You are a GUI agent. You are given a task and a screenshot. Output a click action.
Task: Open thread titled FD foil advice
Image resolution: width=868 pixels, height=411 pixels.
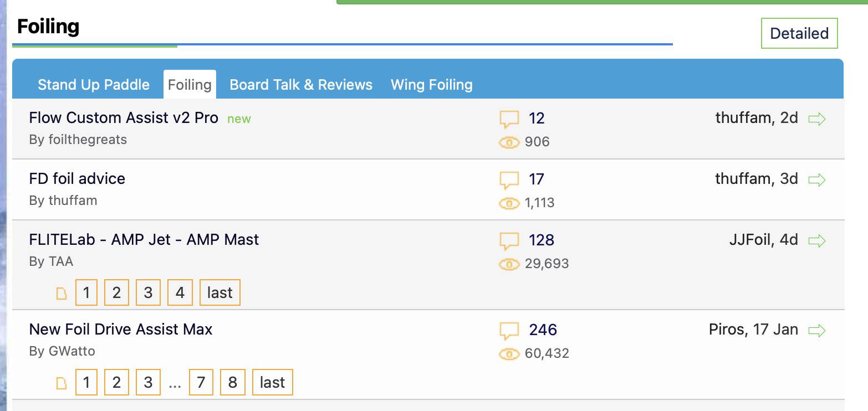click(x=77, y=178)
